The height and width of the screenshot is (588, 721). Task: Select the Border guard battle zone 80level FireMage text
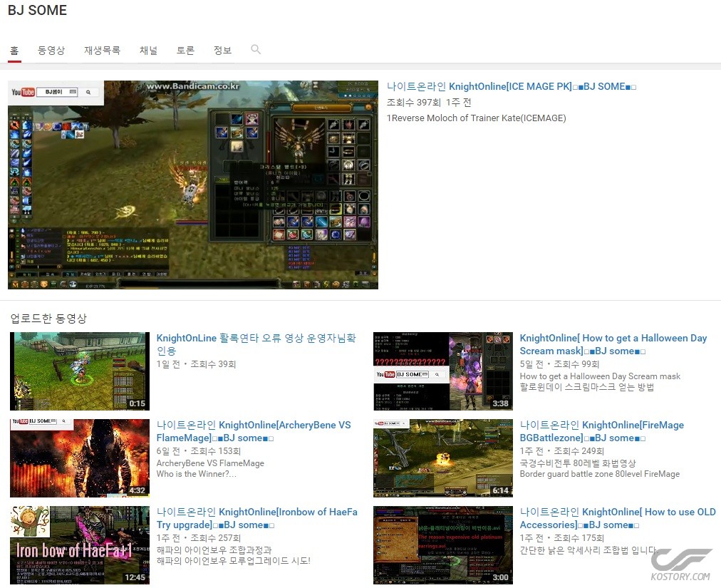pyautogui.click(x=600, y=474)
